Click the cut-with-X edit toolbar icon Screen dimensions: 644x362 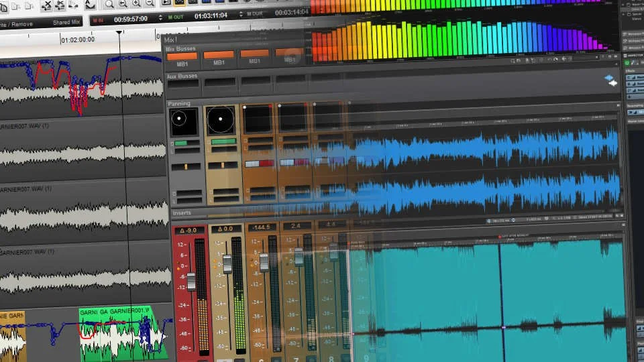pyautogui.click(x=46, y=5)
